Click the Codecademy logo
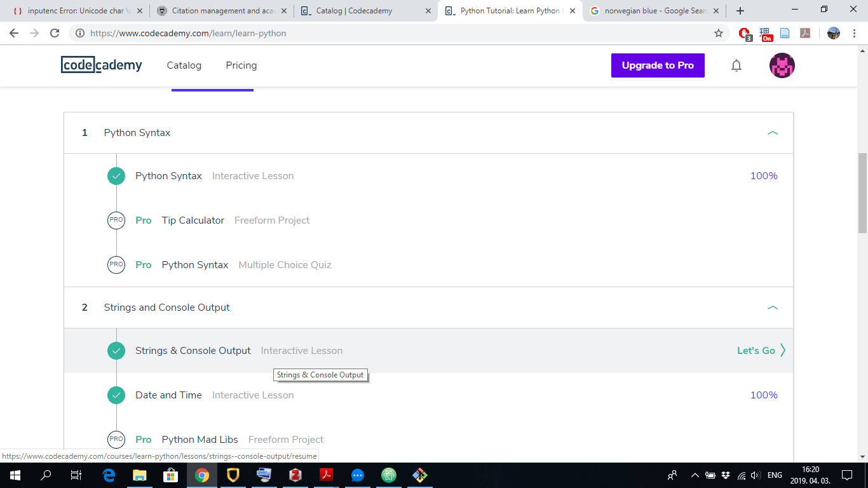This screenshot has width=868, height=488. pos(102,65)
